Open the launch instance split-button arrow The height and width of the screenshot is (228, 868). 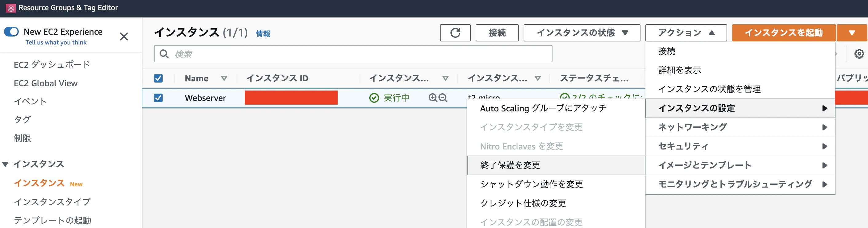(x=852, y=33)
